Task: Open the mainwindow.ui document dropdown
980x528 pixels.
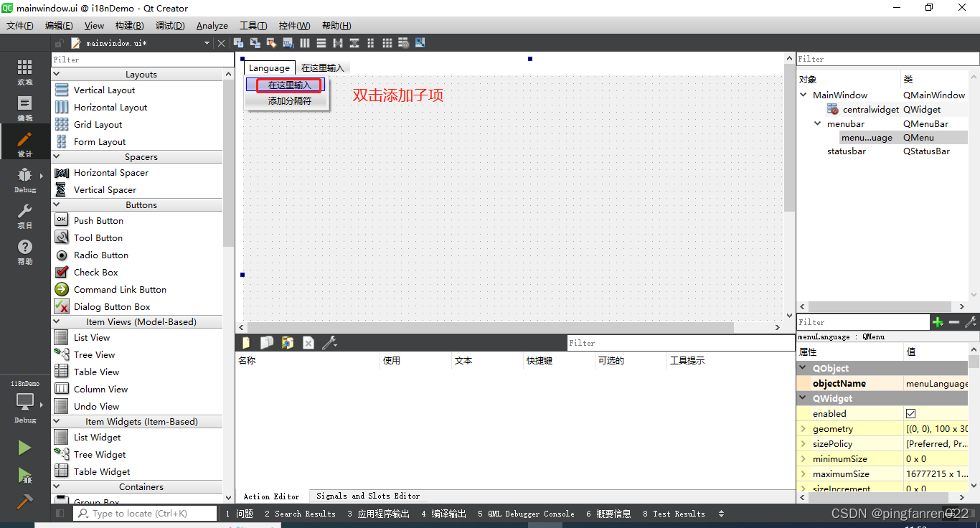Action: tap(207, 44)
